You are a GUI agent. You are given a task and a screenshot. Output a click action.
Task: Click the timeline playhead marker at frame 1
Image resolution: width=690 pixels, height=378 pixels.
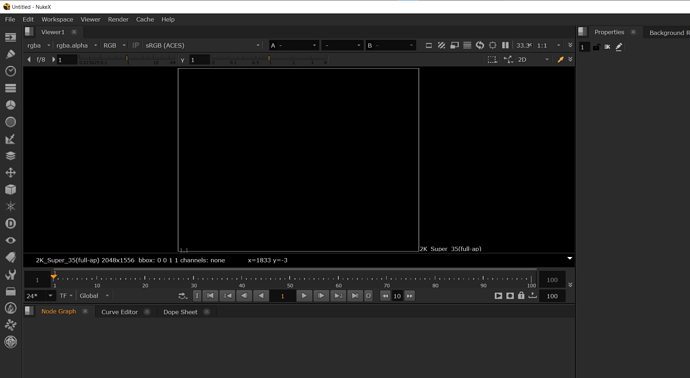[x=54, y=276]
